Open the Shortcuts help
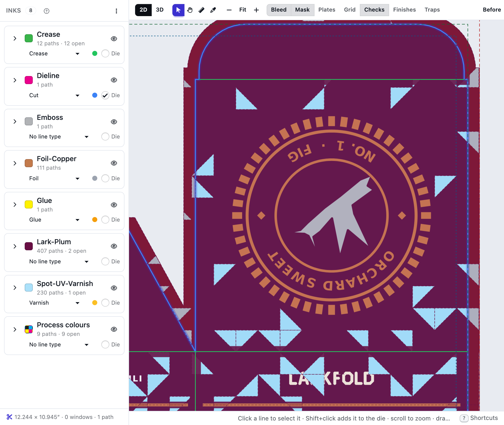 point(479,418)
